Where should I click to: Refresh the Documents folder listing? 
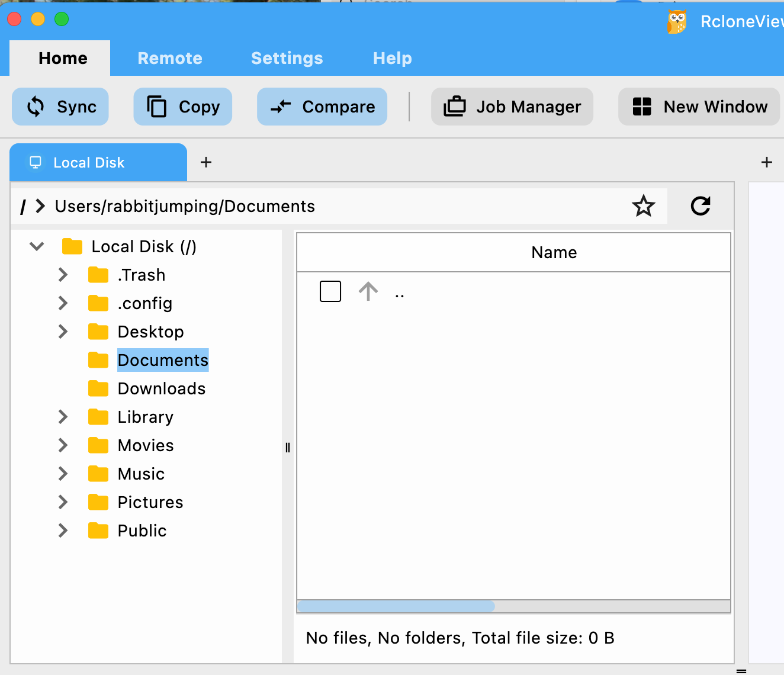click(701, 206)
